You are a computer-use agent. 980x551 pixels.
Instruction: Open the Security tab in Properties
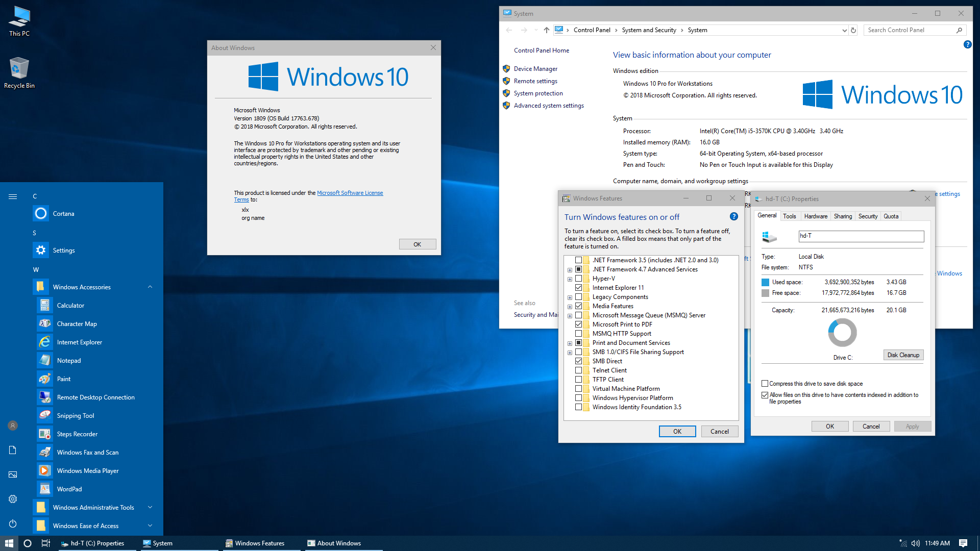(x=868, y=216)
